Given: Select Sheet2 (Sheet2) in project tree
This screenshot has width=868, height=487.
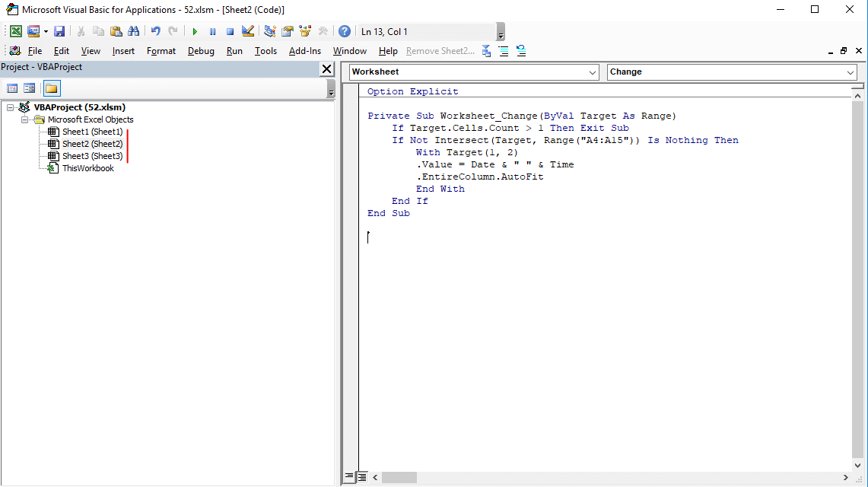Looking at the screenshot, I should click(x=93, y=144).
